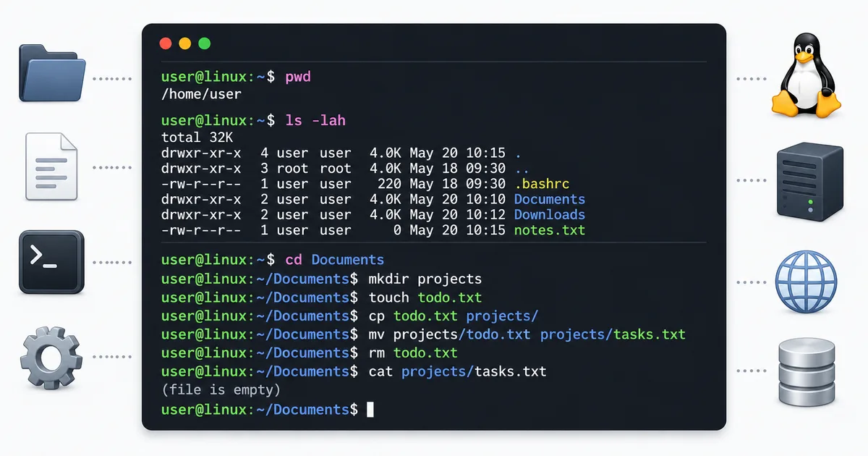868x456 pixels.
Task: Close the terminal with red button
Action: [166, 43]
